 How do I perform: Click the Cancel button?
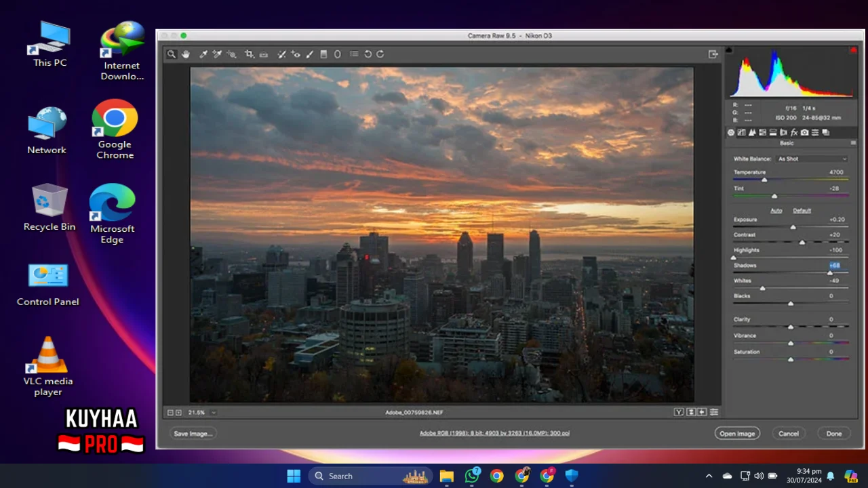[788, 433]
